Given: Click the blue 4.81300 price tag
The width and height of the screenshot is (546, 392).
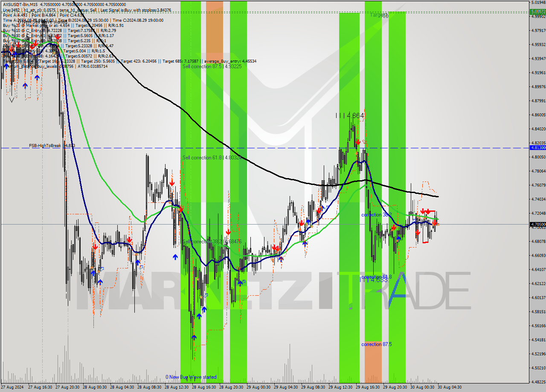Looking at the screenshot, I should pyautogui.click(x=537, y=147).
